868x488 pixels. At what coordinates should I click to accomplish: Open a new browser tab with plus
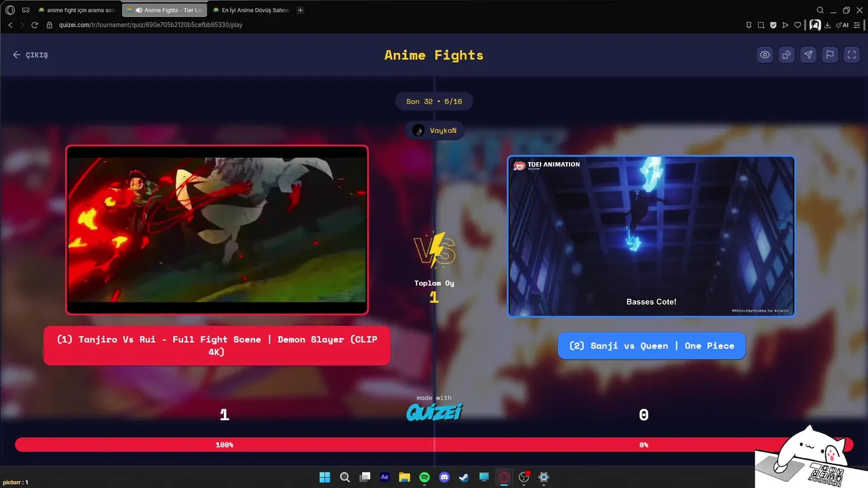pyautogui.click(x=300, y=10)
